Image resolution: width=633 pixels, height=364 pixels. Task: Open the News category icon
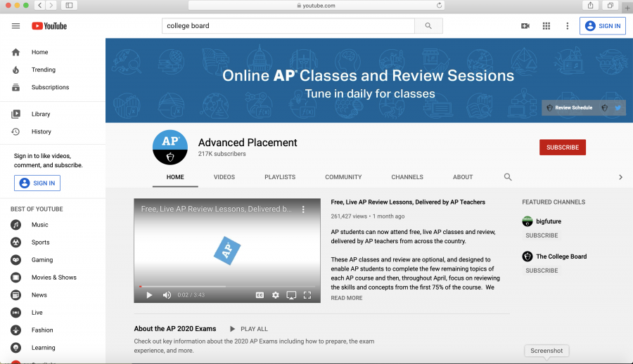coord(15,295)
